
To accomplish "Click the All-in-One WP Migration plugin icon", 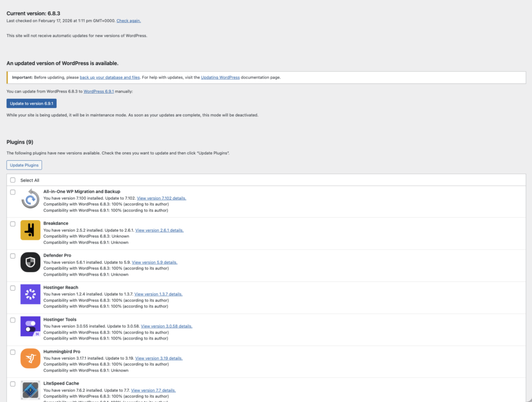I will pyautogui.click(x=30, y=199).
